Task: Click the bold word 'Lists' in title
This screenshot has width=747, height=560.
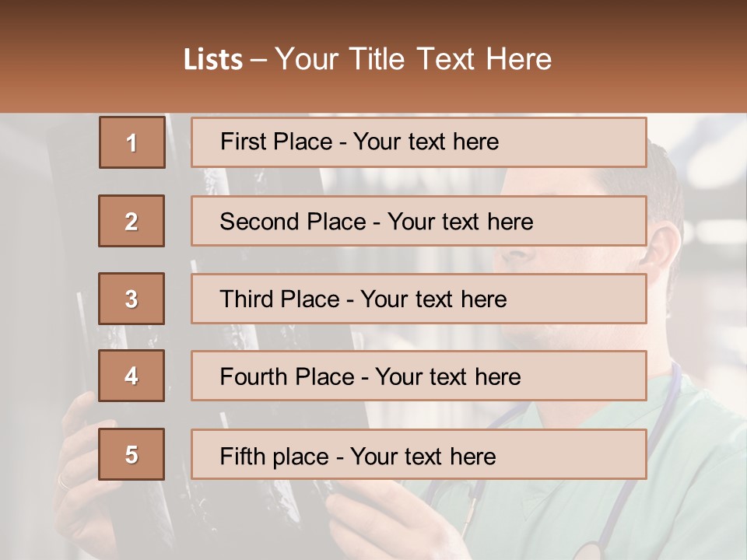Action: coord(212,60)
